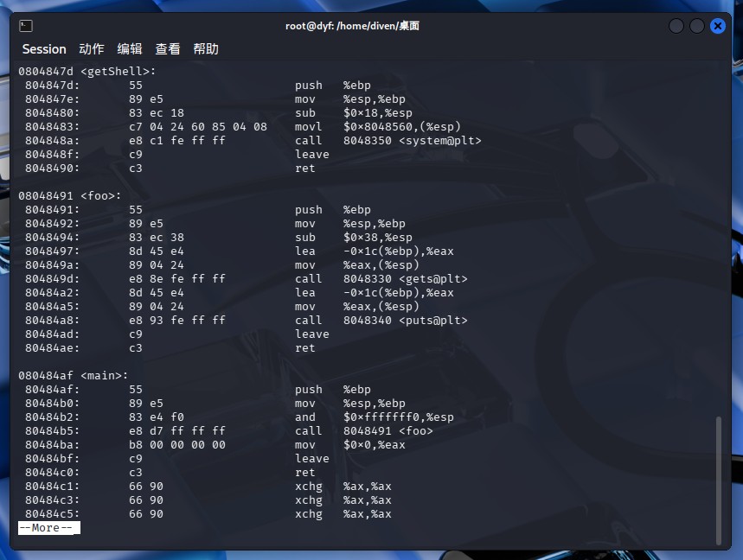Click the --More-- pager prompt
Viewport: 743px width, 560px height.
tap(49, 528)
